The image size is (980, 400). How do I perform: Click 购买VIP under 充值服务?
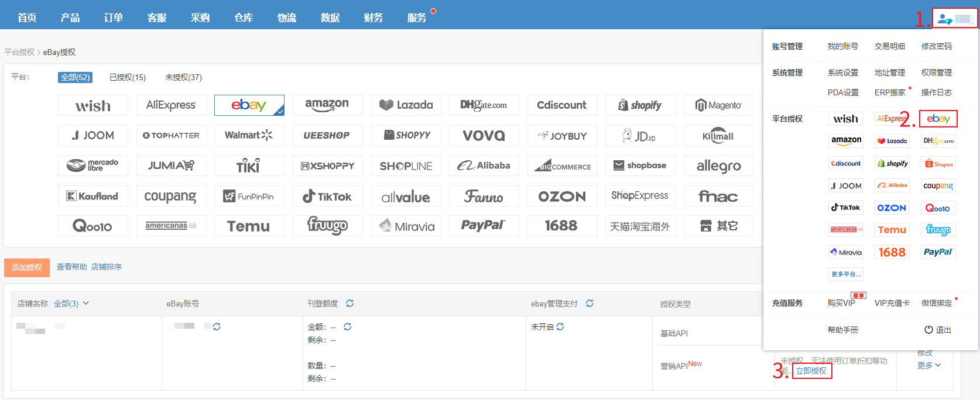(841, 303)
